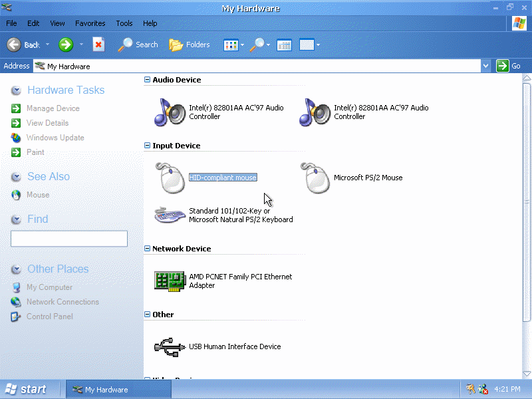The height and width of the screenshot is (399, 532).
Task: Click the vertical scrollbar down arrow
Action: point(527,374)
